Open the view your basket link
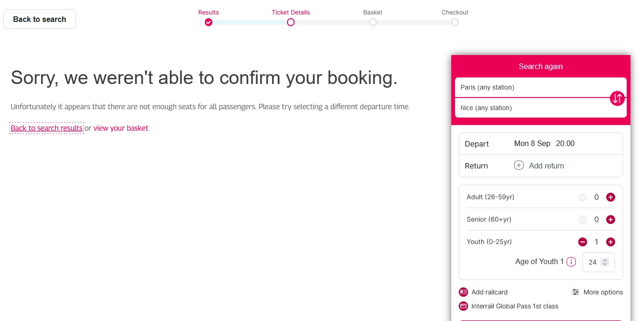 click(x=121, y=128)
